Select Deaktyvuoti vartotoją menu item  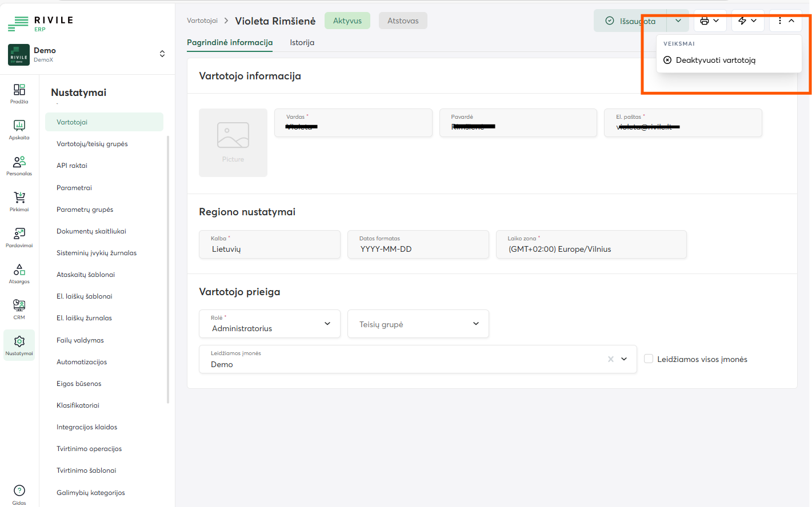point(715,60)
